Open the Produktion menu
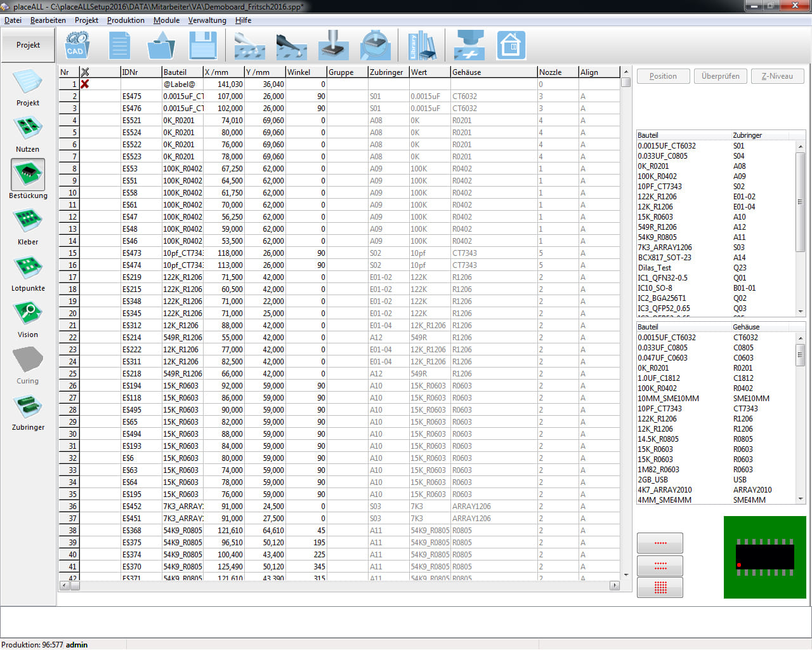Image resolution: width=812 pixels, height=650 pixels. coord(126,20)
